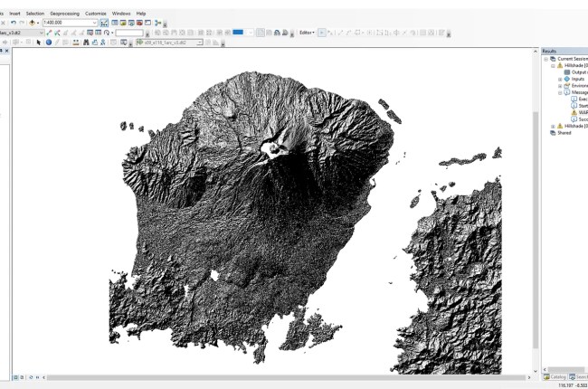Expand the Inputs node
Viewport: 588px width, 389px height.
click(x=560, y=79)
